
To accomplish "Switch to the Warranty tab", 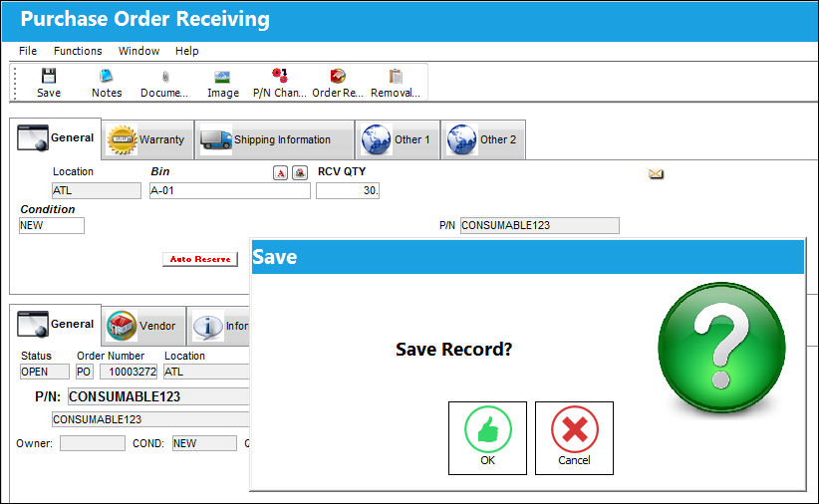I will pyautogui.click(x=147, y=139).
